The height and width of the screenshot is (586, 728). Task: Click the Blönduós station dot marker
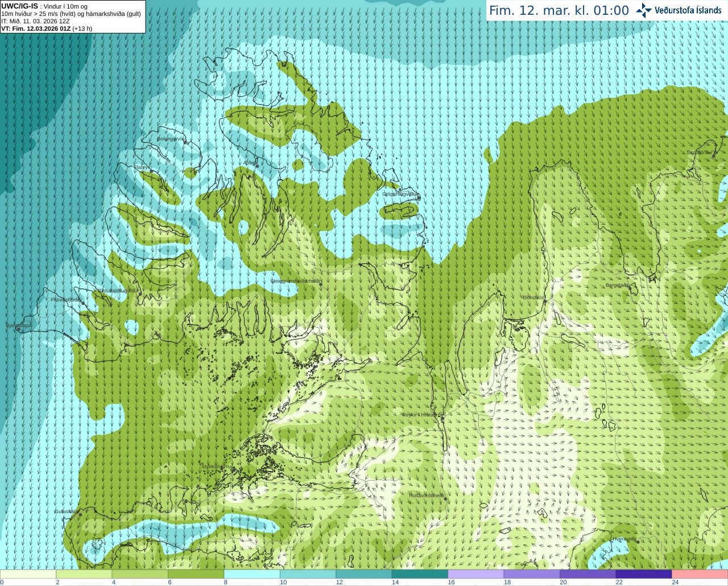[545, 302]
